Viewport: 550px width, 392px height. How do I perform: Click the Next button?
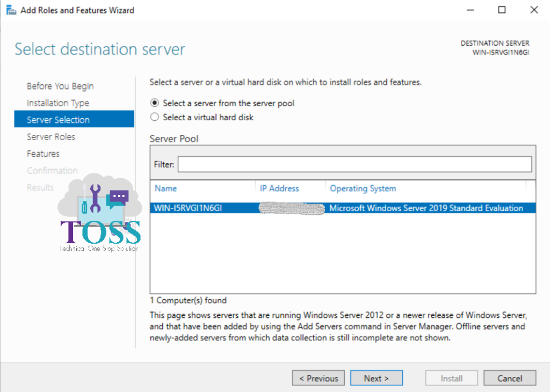[376, 378]
